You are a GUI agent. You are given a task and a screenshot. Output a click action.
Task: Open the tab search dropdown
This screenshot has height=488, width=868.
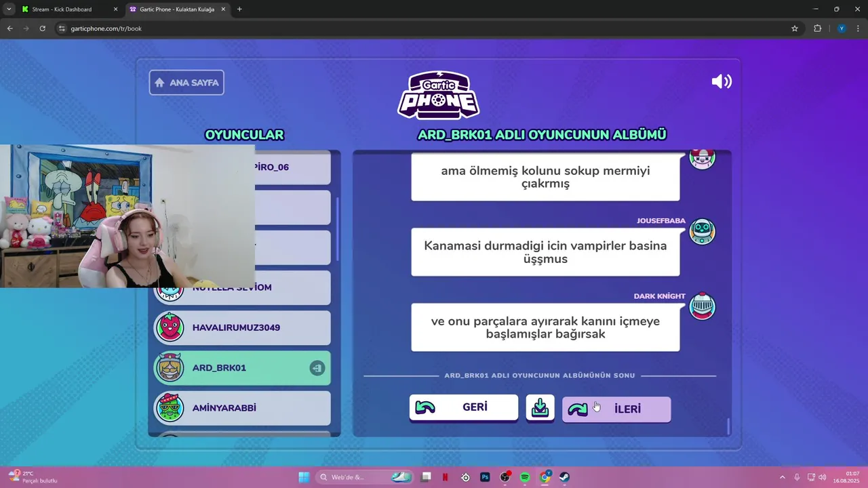pos(9,9)
